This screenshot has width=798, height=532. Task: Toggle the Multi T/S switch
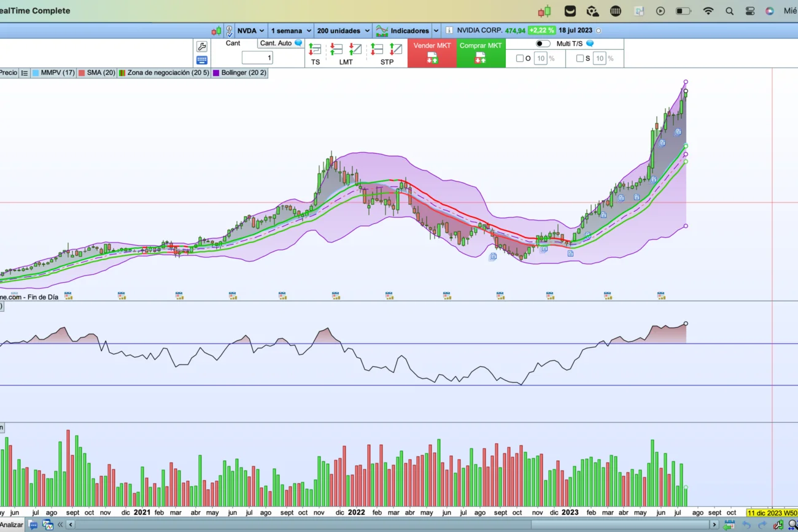point(543,44)
